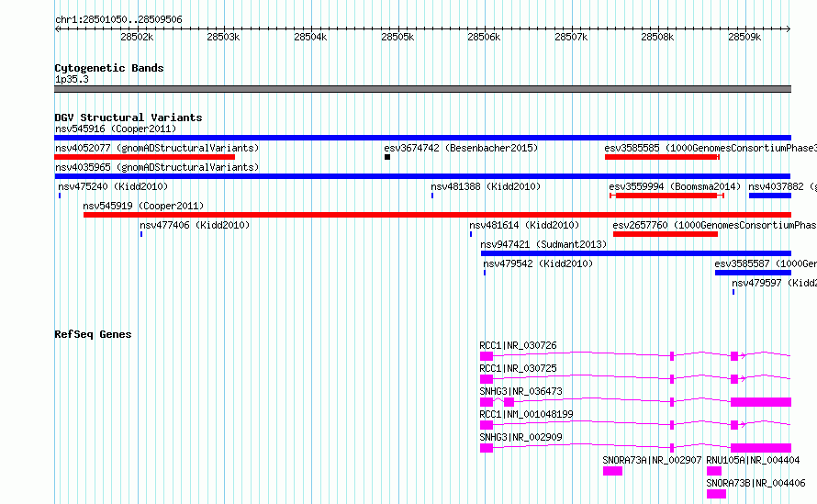Select the black esv3674742 marker square
This screenshot has width=817, height=504.
coord(387,157)
